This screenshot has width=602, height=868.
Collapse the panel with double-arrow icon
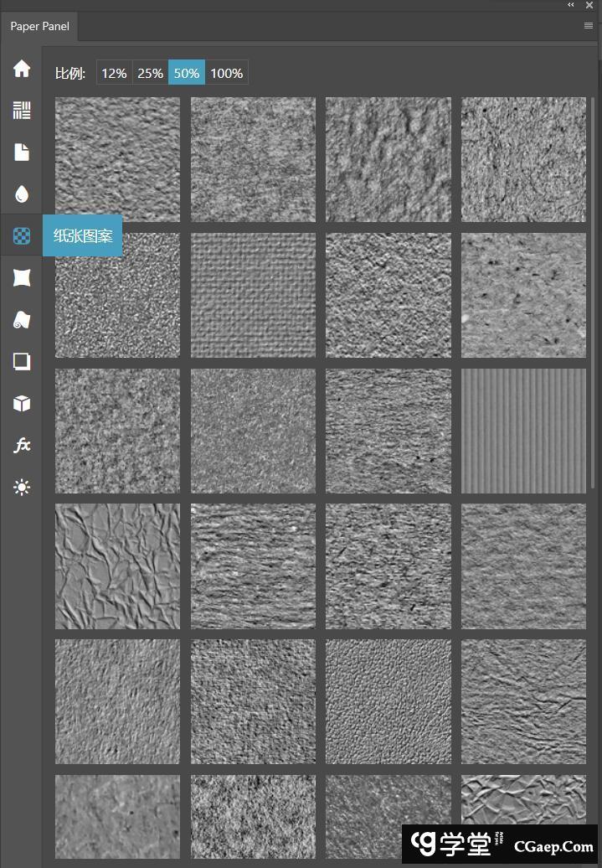point(571,5)
